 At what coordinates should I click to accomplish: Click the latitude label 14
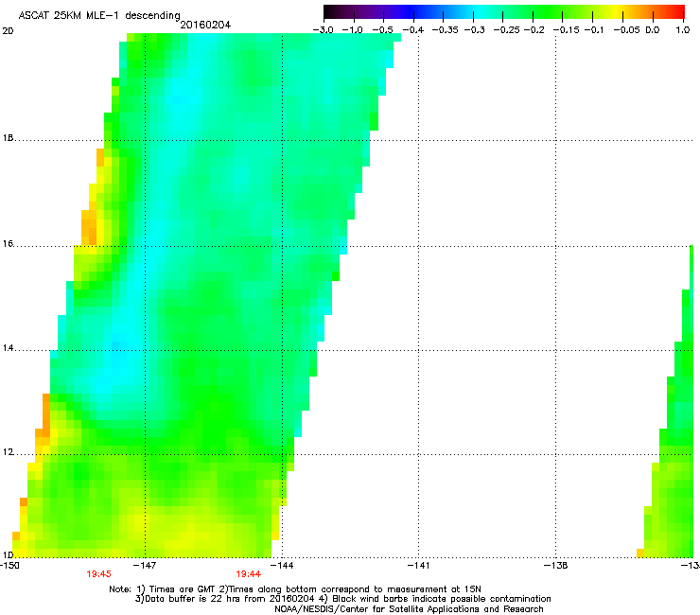coord(8,348)
